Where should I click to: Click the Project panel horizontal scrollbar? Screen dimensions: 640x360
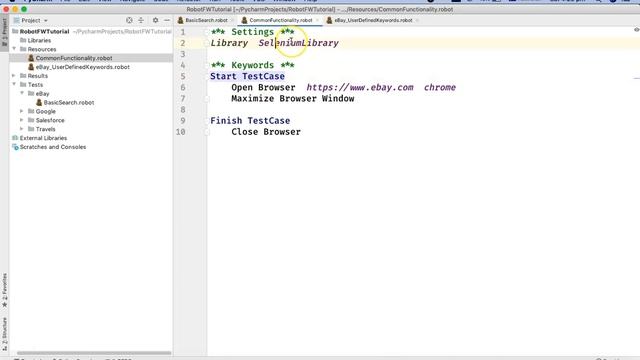point(94,353)
